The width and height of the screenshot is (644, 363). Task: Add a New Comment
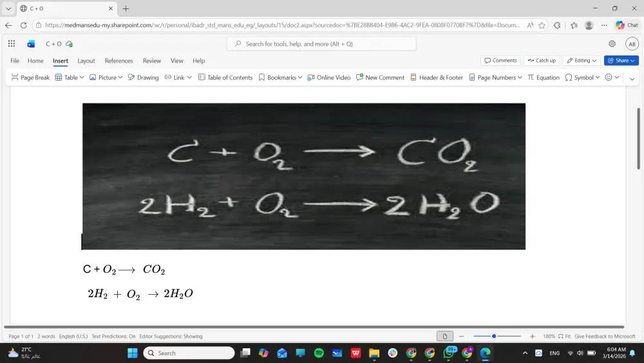click(x=381, y=77)
